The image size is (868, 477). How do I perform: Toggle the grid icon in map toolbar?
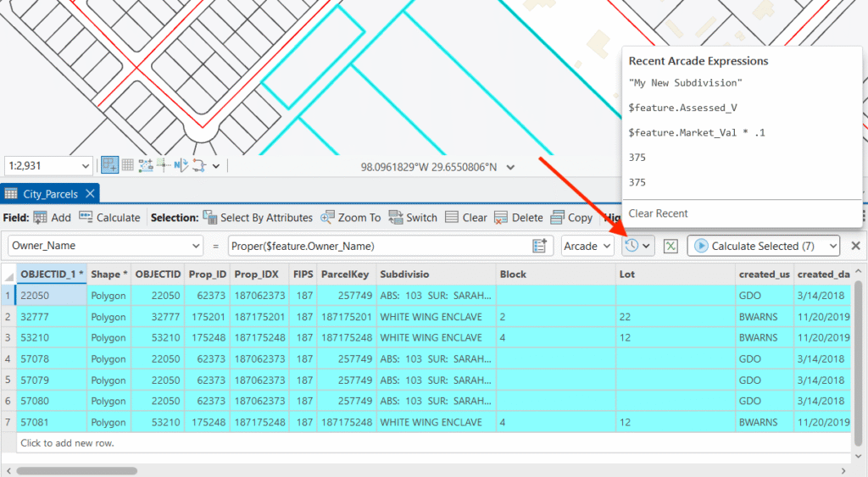click(x=128, y=165)
